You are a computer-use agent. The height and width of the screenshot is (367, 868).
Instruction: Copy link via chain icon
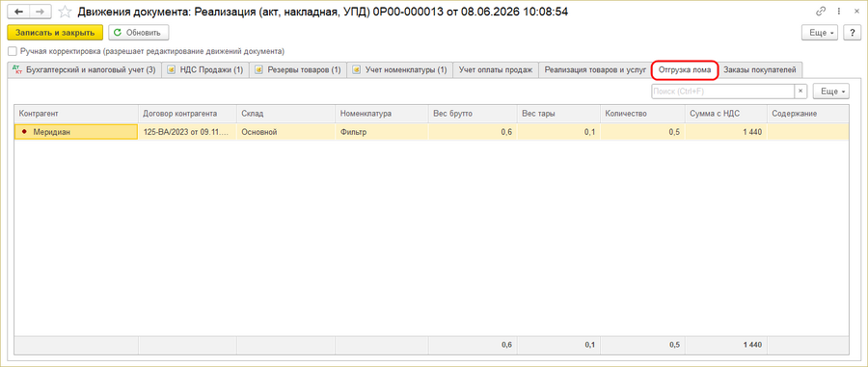(x=821, y=12)
